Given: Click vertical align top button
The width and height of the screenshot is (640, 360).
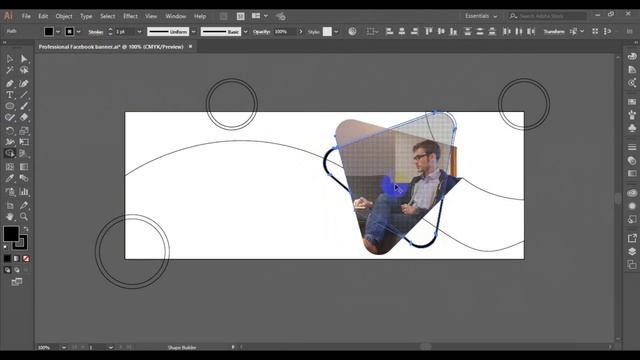Looking at the screenshot, I should (x=429, y=31).
